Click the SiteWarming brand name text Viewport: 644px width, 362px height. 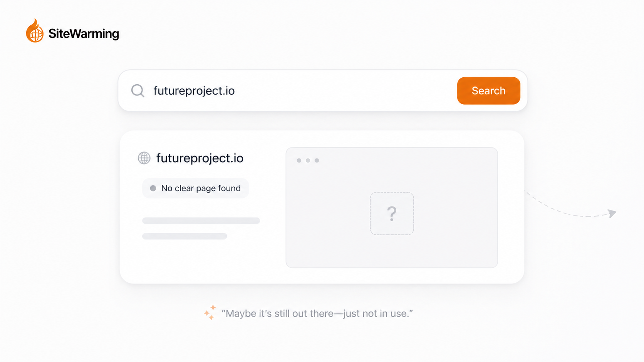click(84, 34)
